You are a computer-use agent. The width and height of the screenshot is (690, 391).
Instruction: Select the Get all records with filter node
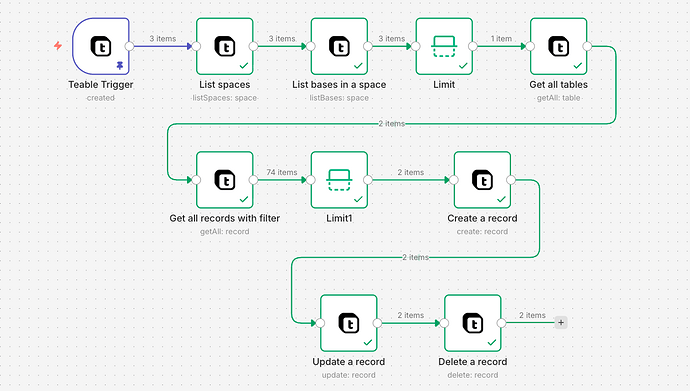click(225, 180)
